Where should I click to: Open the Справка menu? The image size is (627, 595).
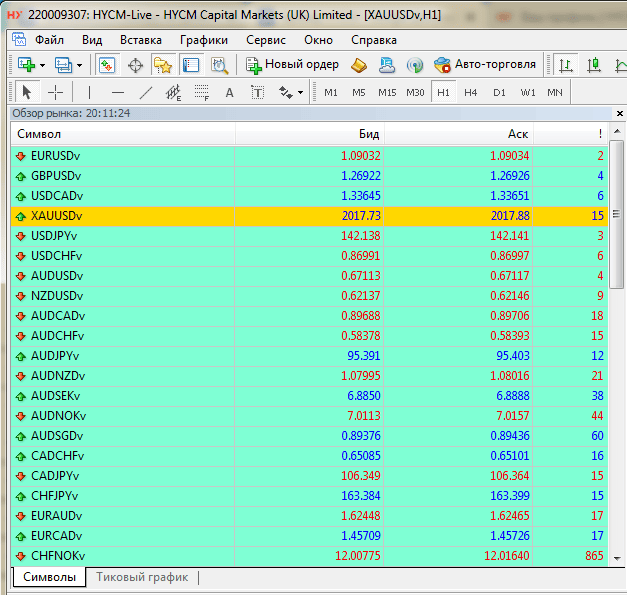click(374, 40)
